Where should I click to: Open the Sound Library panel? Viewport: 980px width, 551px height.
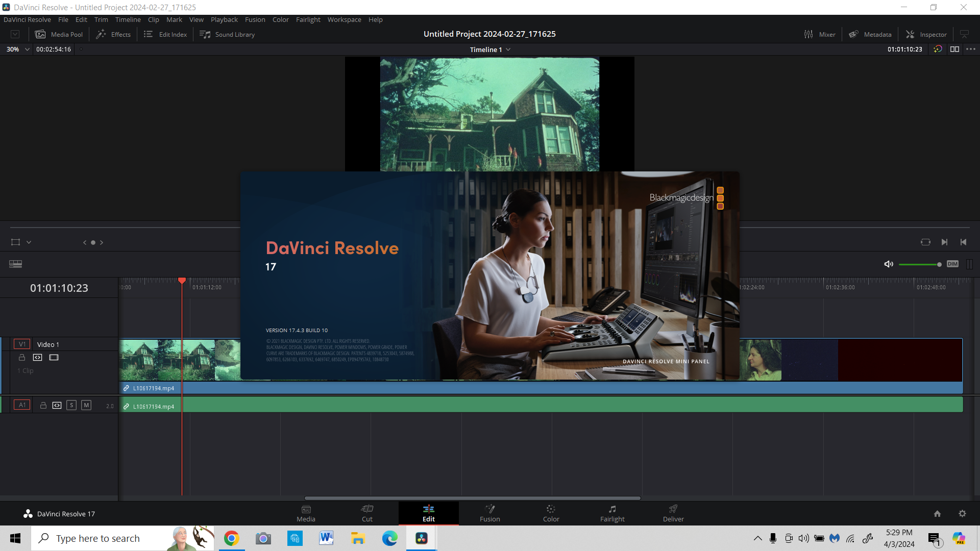pos(227,34)
